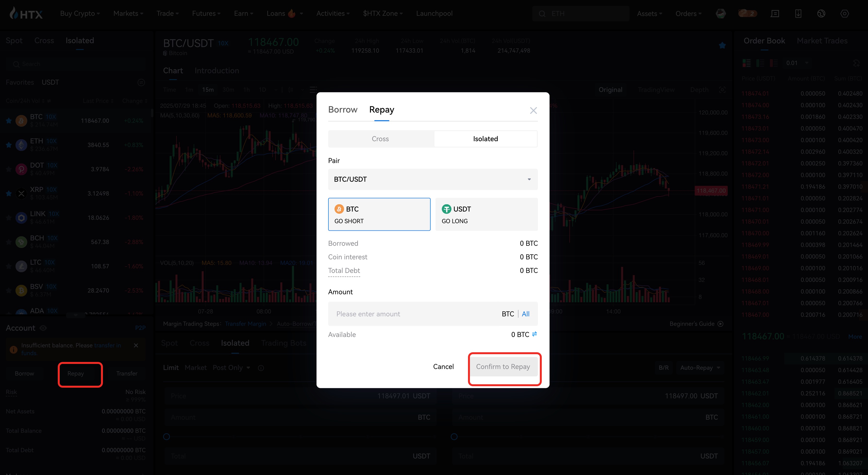This screenshot has width=868, height=475.
Task: Click the user avatar icon in header
Action: 720,14
